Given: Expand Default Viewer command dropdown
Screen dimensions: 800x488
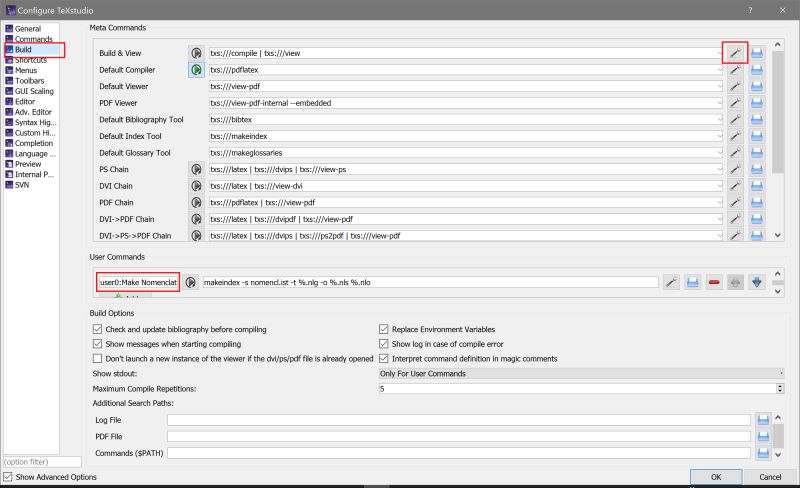Looking at the screenshot, I should click(x=720, y=86).
